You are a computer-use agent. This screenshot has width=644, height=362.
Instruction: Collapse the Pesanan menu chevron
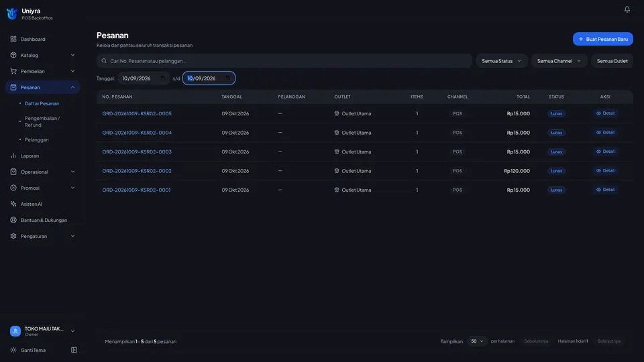[x=72, y=87]
